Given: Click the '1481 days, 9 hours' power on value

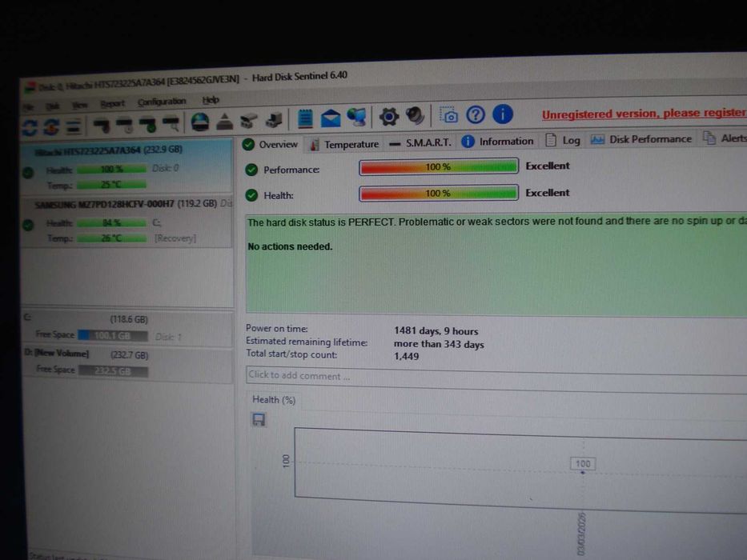Looking at the screenshot, I should [436, 331].
